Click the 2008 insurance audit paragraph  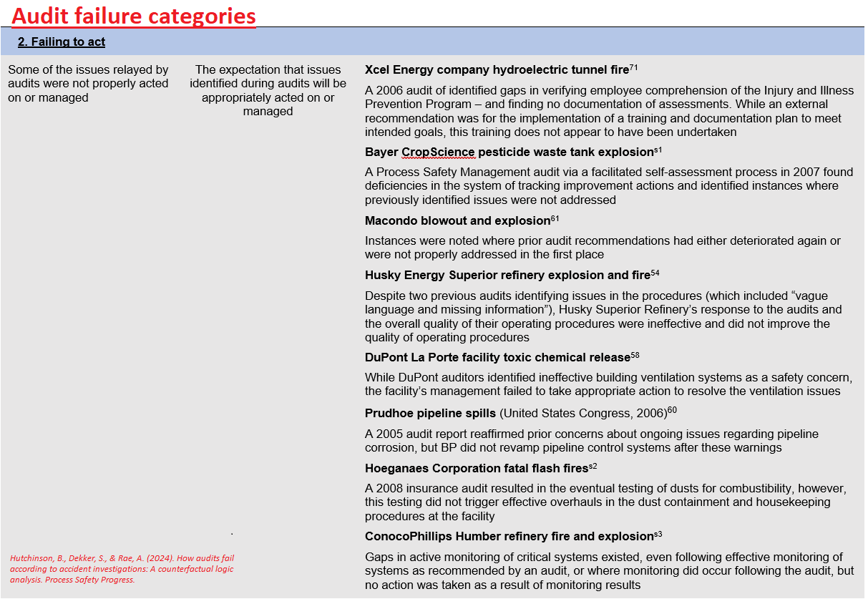[x=605, y=502]
